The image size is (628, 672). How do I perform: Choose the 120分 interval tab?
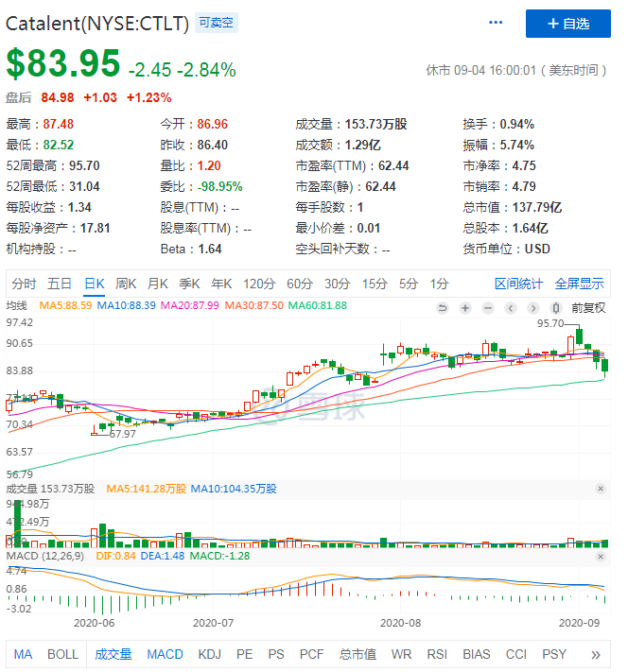pyautogui.click(x=259, y=284)
